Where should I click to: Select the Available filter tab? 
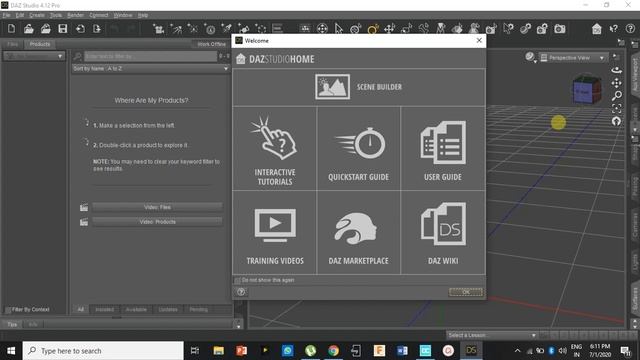136,310
